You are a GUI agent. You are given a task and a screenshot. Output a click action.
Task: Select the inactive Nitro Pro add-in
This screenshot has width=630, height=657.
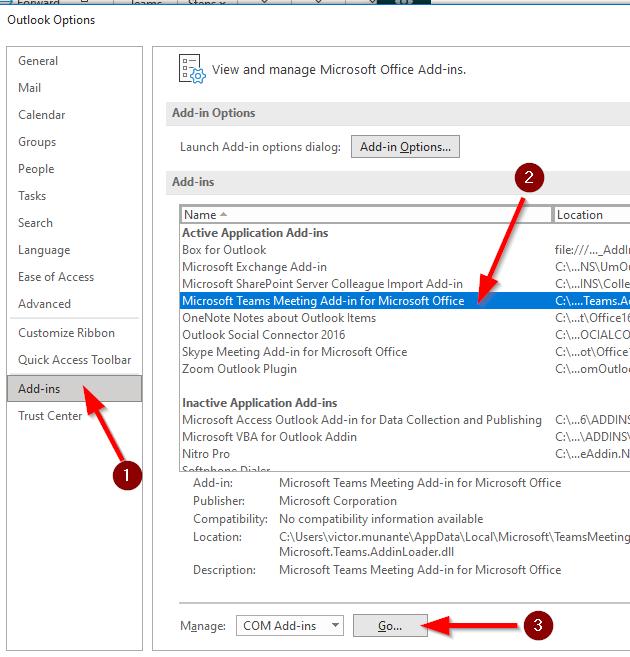tap(206, 454)
